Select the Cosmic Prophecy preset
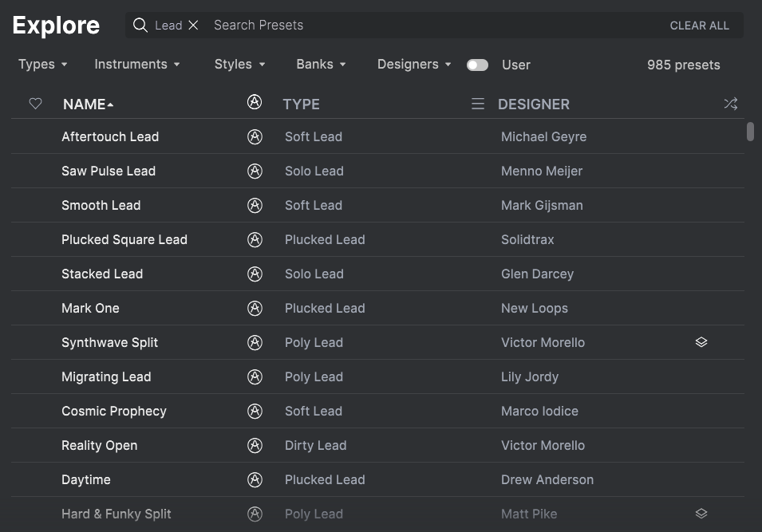The image size is (762, 532). point(377,411)
